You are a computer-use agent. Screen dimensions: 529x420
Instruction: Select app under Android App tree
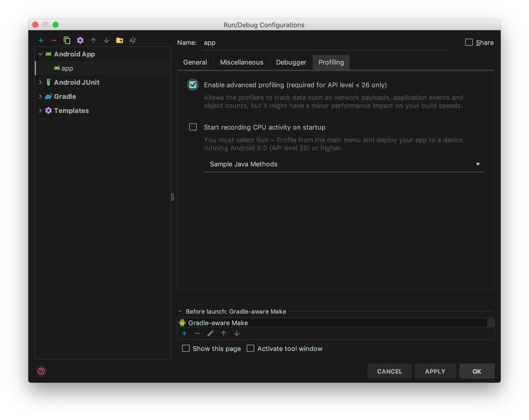[67, 68]
